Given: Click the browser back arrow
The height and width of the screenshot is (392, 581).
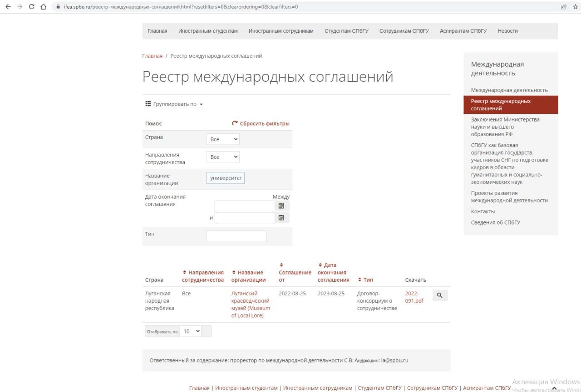Looking at the screenshot, I should [8, 7].
